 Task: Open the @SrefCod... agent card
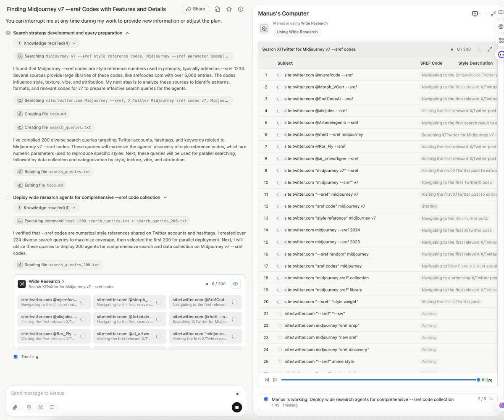point(205,302)
